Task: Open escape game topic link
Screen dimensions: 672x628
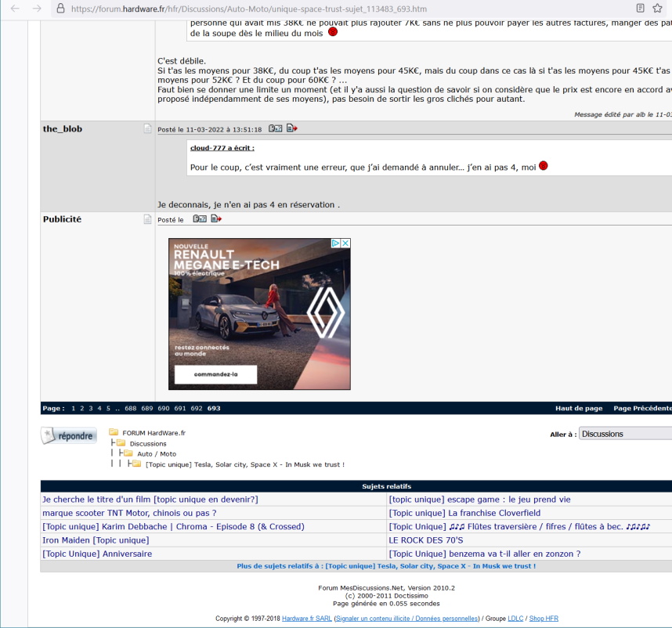Action: click(x=479, y=500)
